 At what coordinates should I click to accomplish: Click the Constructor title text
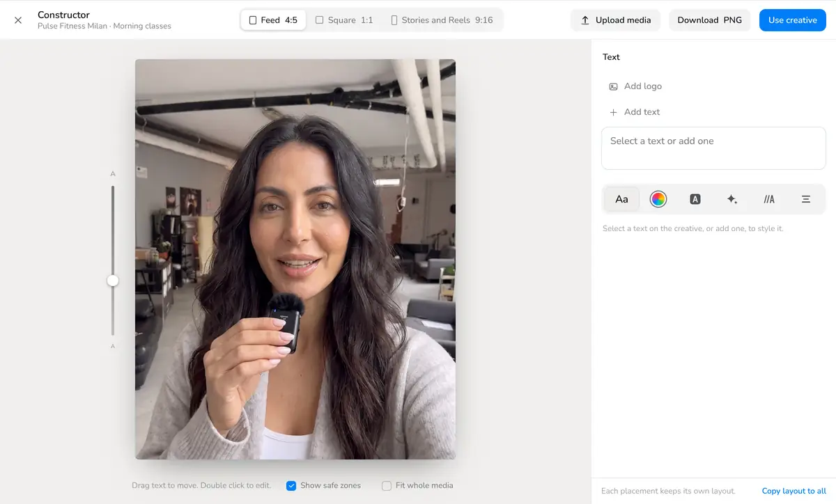tap(63, 15)
